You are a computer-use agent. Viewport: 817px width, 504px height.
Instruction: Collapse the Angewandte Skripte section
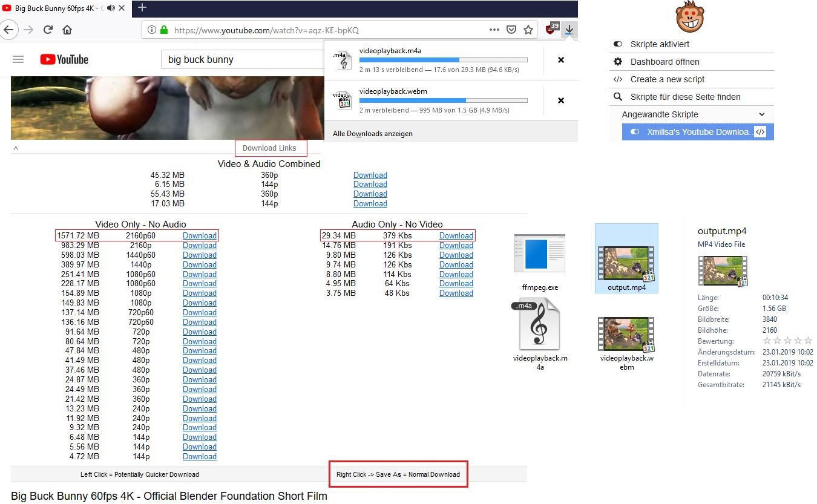pos(762,114)
